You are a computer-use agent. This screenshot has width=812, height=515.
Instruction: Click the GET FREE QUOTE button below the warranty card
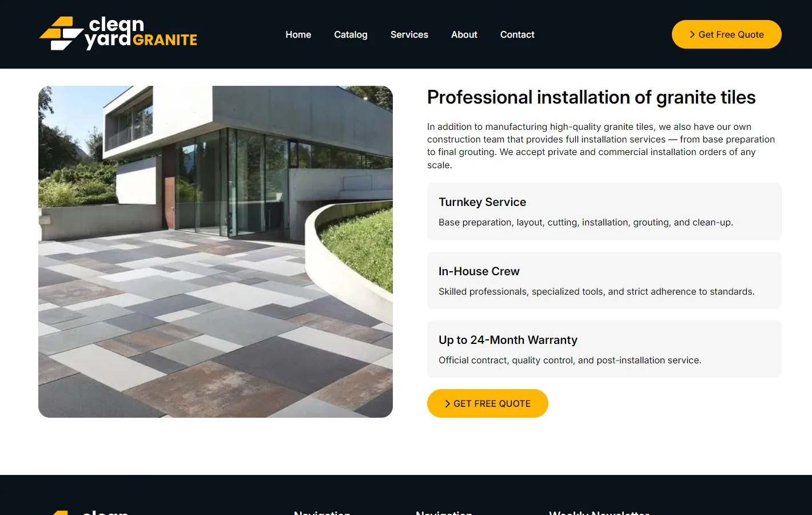point(488,403)
